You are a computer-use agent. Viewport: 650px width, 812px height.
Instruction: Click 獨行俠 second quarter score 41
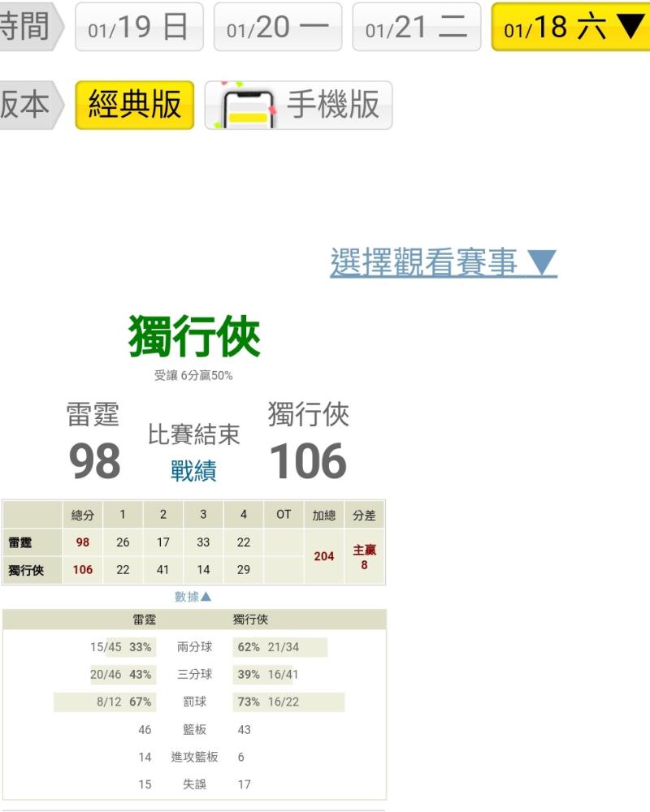162,570
